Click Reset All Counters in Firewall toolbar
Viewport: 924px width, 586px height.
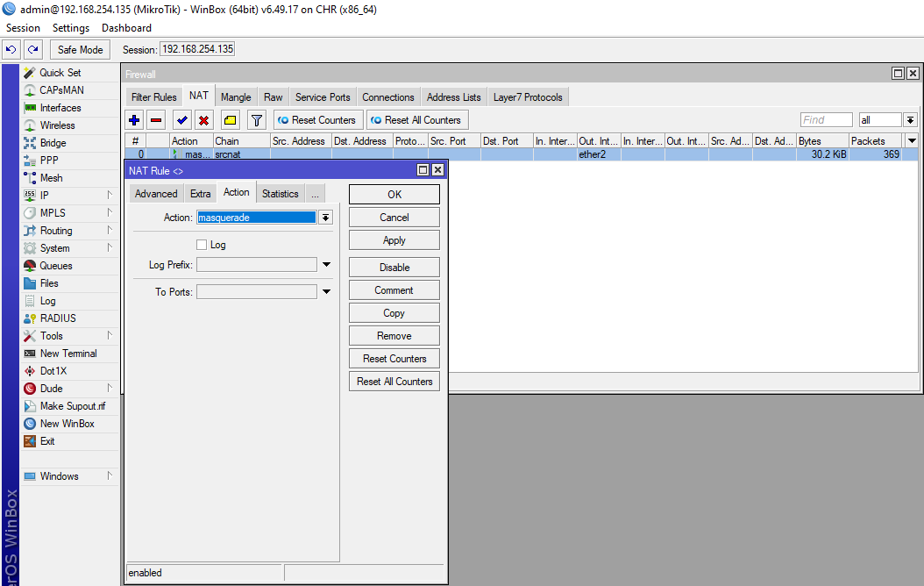417,120
